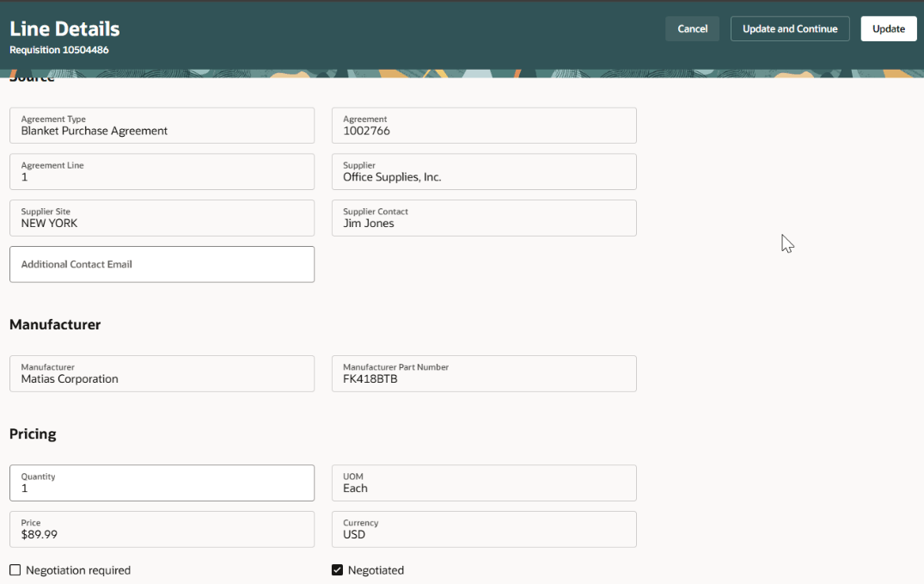Click the Quantity field showing 1
The height and width of the screenshot is (584, 924).
(x=162, y=483)
